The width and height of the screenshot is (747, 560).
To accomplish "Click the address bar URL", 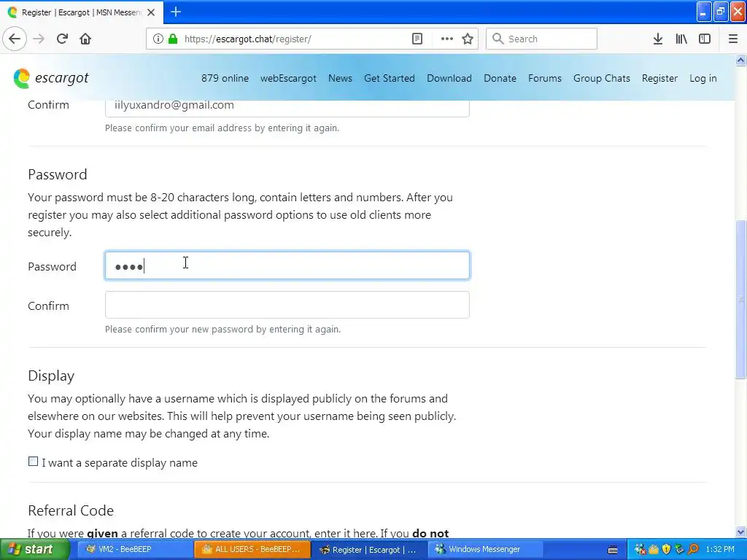I will pyautogui.click(x=248, y=39).
